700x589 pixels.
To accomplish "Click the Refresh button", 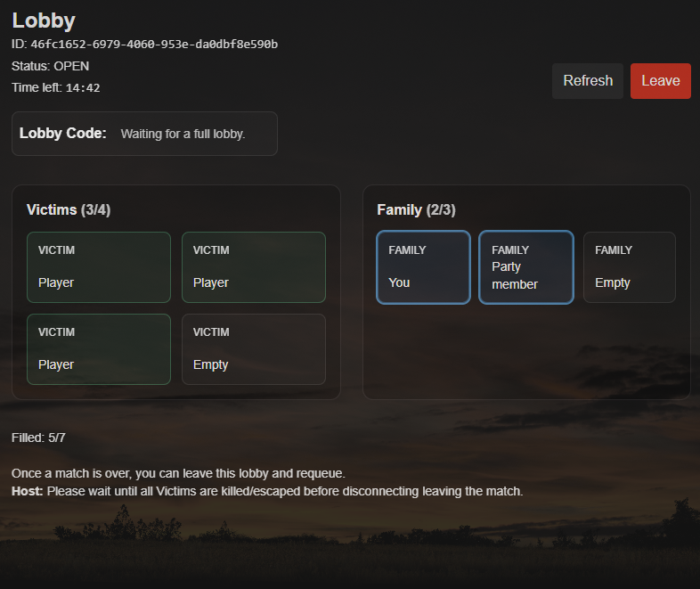I will 588,81.
